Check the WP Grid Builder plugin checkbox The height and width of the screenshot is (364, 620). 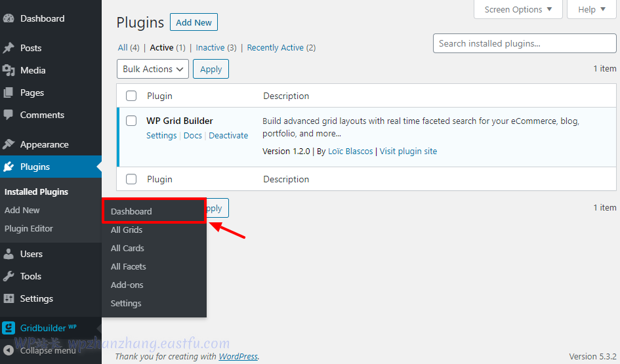tap(131, 121)
